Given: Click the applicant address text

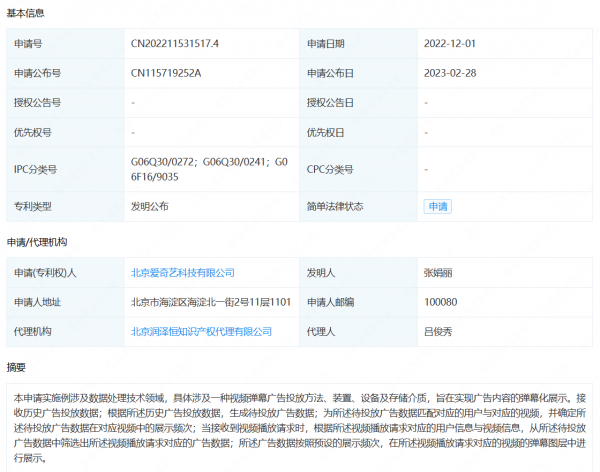Looking at the screenshot, I should click(211, 302).
